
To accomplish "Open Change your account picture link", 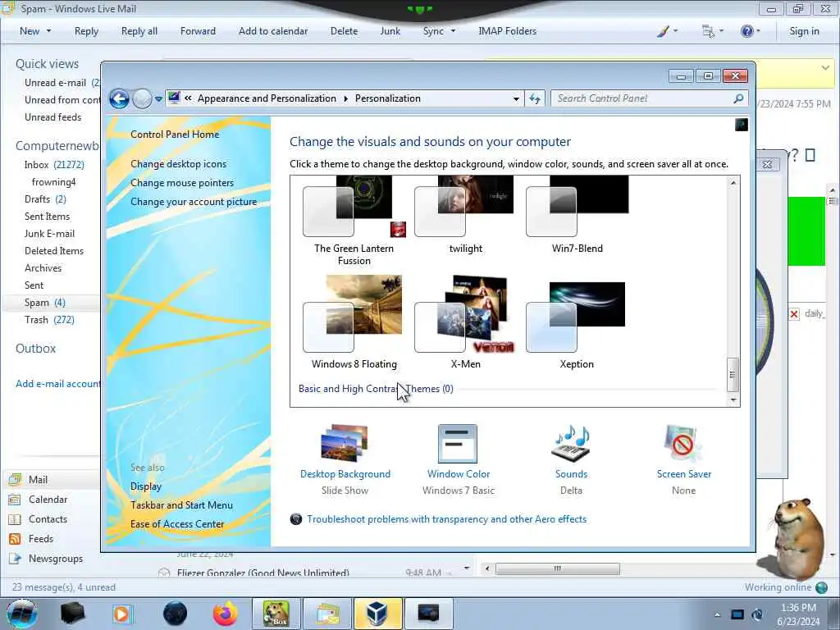I will [194, 202].
